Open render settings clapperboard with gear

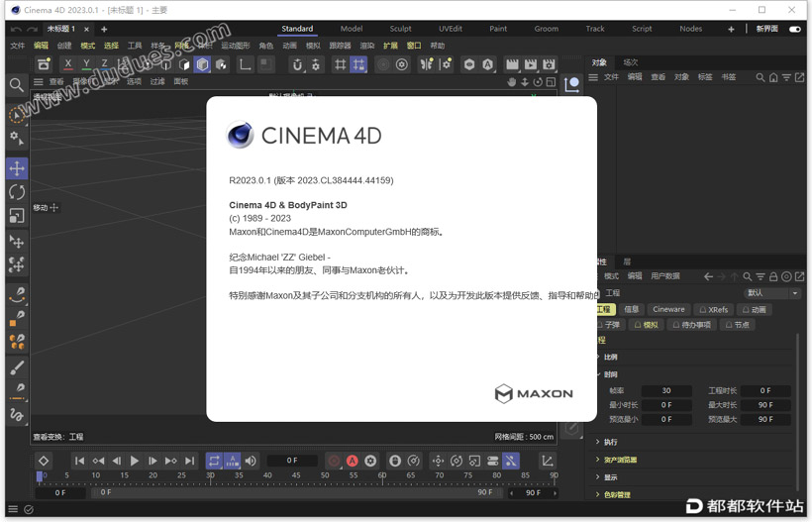click(549, 64)
